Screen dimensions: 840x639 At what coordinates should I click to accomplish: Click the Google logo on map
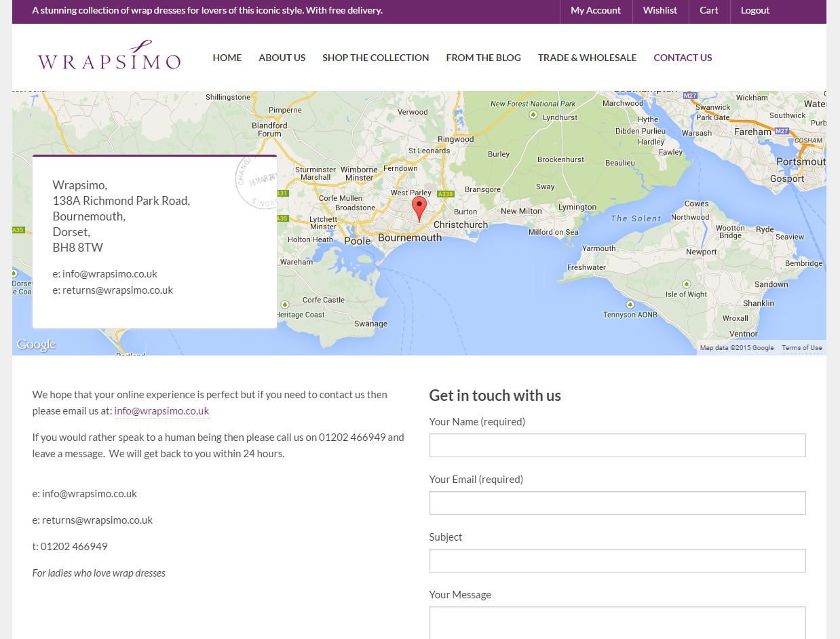[36, 345]
